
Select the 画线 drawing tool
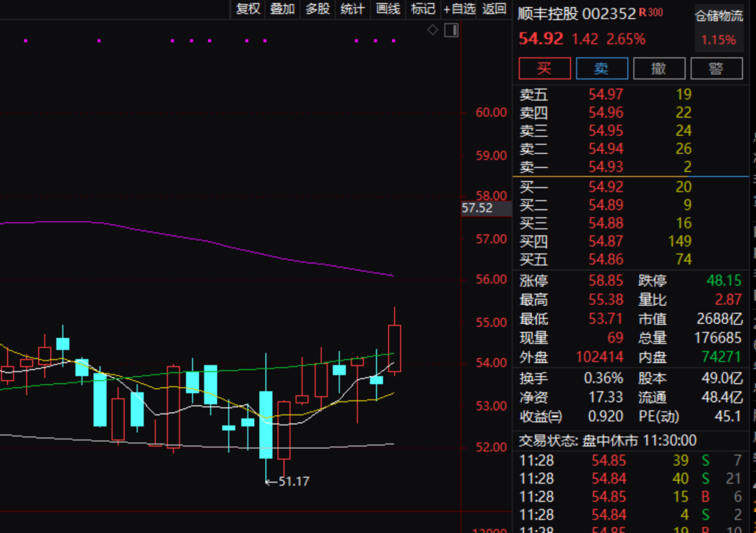[388, 10]
